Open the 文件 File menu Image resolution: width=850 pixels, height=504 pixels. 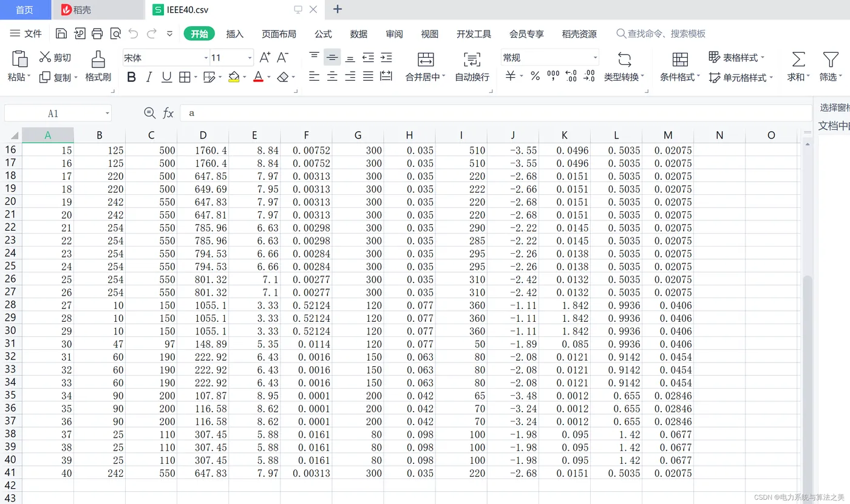[26, 33]
